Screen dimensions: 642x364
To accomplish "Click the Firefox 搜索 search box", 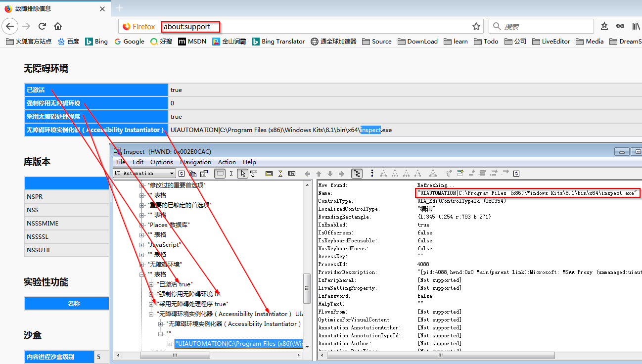I will pyautogui.click(x=541, y=26).
